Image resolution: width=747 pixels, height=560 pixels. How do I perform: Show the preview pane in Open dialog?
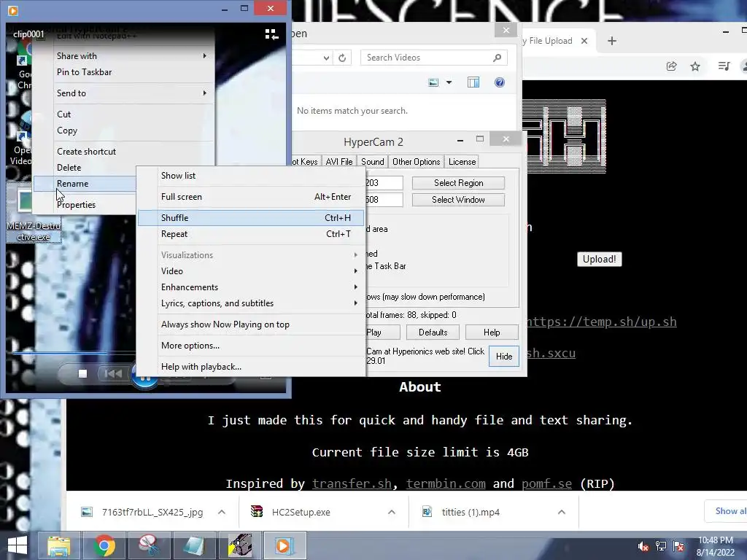pos(473,83)
